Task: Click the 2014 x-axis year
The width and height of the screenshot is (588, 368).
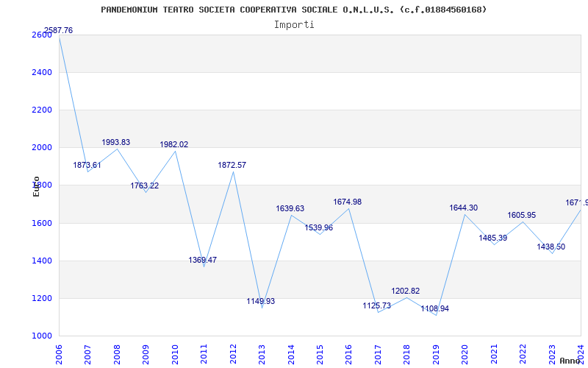Action: tap(291, 354)
